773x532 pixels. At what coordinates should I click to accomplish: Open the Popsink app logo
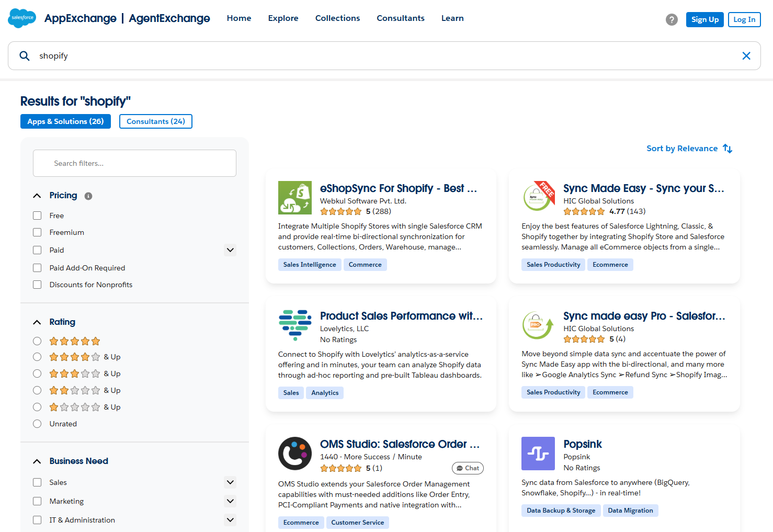(x=538, y=454)
